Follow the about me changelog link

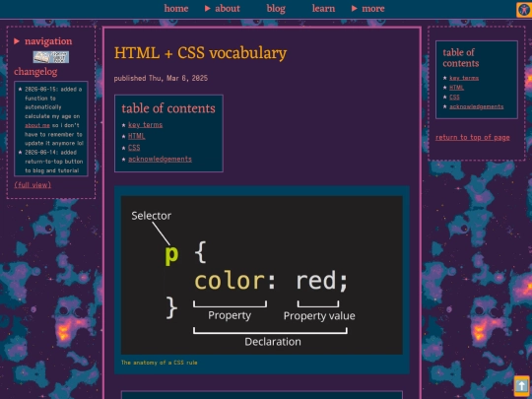click(x=37, y=125)
